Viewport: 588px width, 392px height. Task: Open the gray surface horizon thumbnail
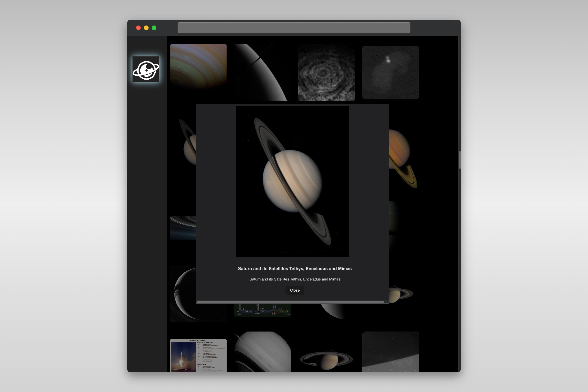tap(390, 352)
